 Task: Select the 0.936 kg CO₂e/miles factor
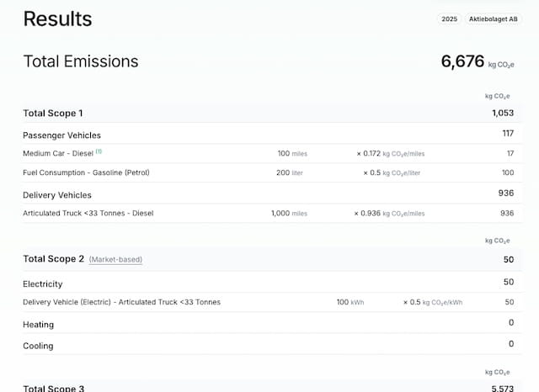tap(389, 213)
